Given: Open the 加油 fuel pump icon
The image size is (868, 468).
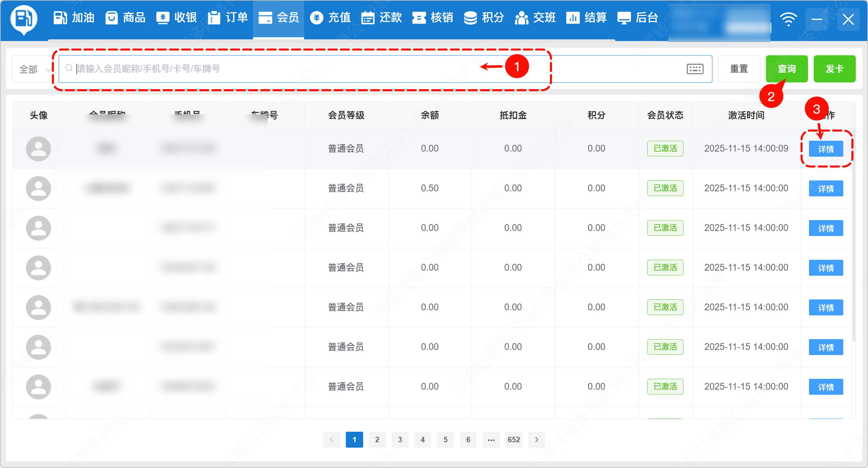Looking at the screenshot, I should tap(60, 18).
